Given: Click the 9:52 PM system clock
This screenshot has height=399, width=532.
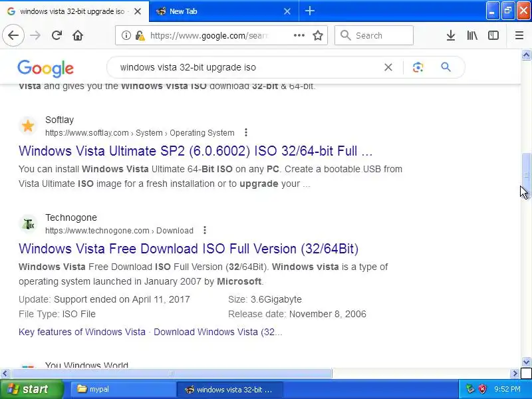Looking at the screenshot, I should [507, 389].
